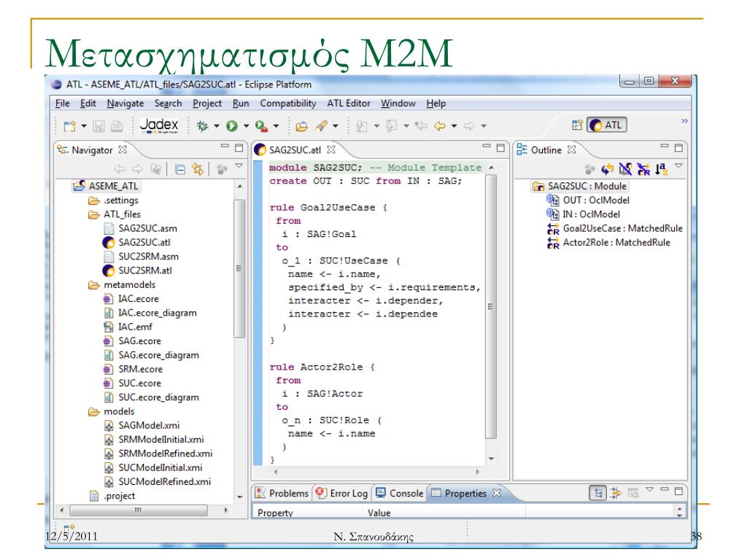
Task: Switch to the Error Log tab
Action: click(x=342, y=494)
